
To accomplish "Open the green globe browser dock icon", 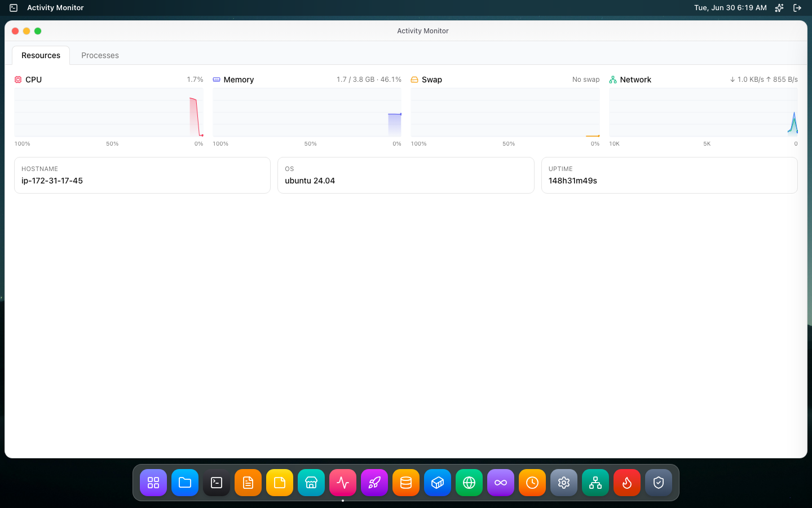I will [469, 483].
